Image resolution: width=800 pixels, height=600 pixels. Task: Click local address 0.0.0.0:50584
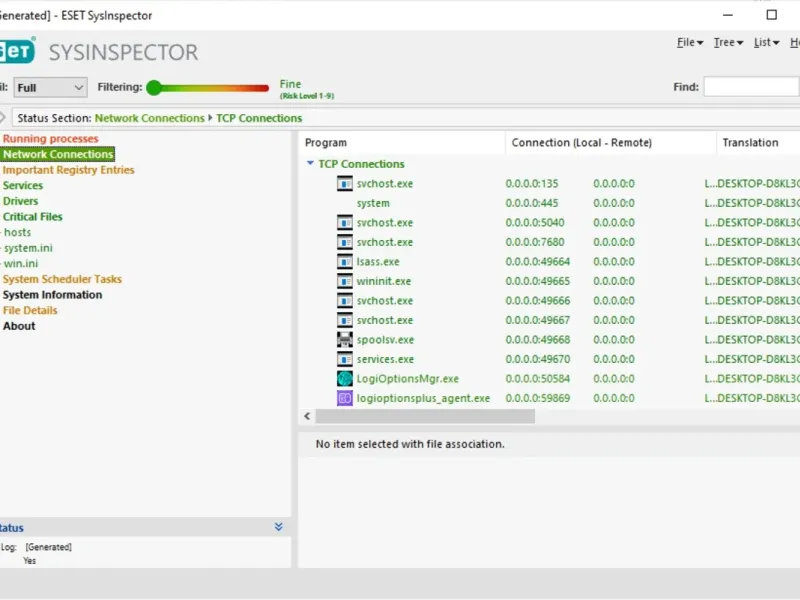538,379
